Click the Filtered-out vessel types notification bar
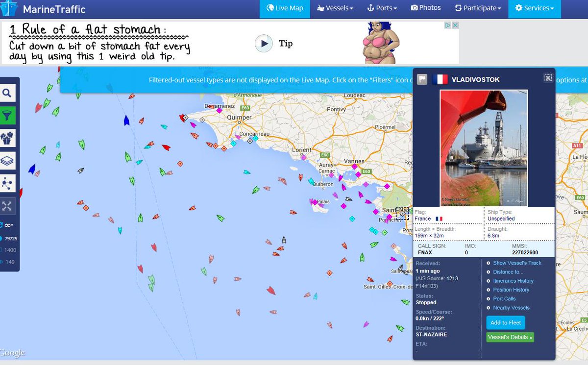 [235, 80]
